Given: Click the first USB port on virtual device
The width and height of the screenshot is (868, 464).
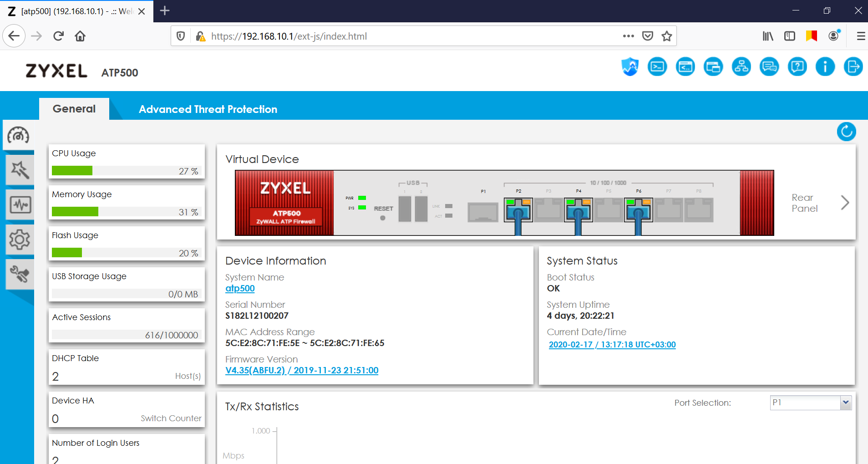Looking at the screenshot, I should [x=405, y=209].
